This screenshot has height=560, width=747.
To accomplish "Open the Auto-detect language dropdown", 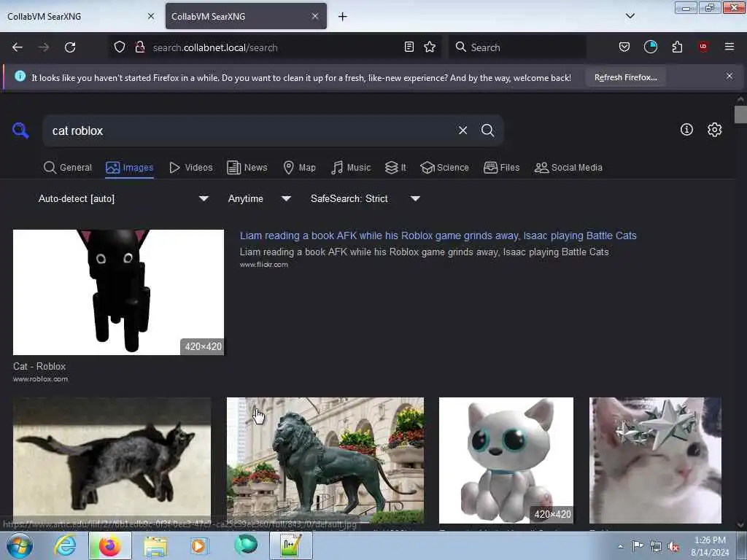I will (x=123, y=198).
